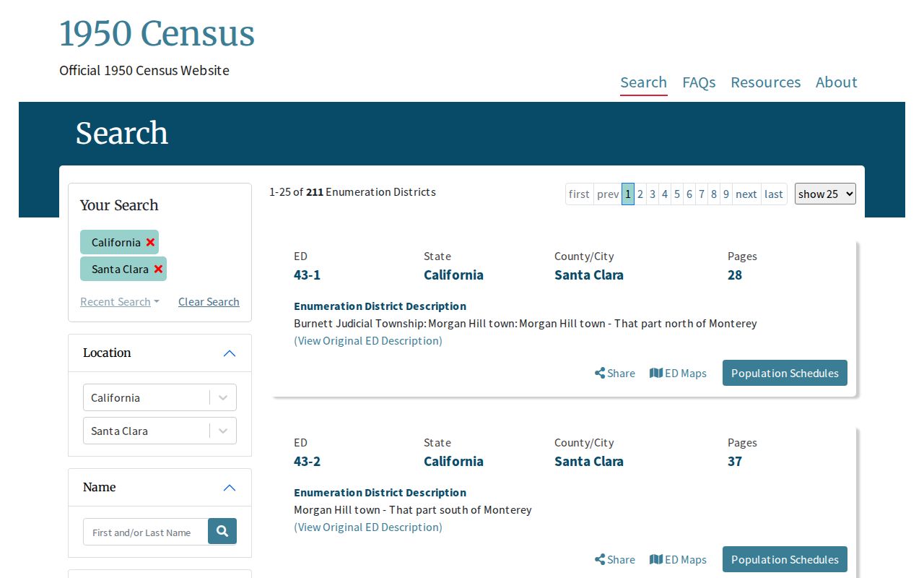
Task: Click the Clear Search link
Action: [x=209, y=302]
